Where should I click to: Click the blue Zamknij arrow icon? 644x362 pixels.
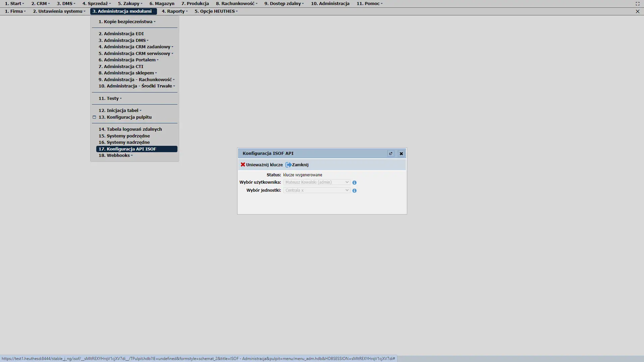(288, 165)
